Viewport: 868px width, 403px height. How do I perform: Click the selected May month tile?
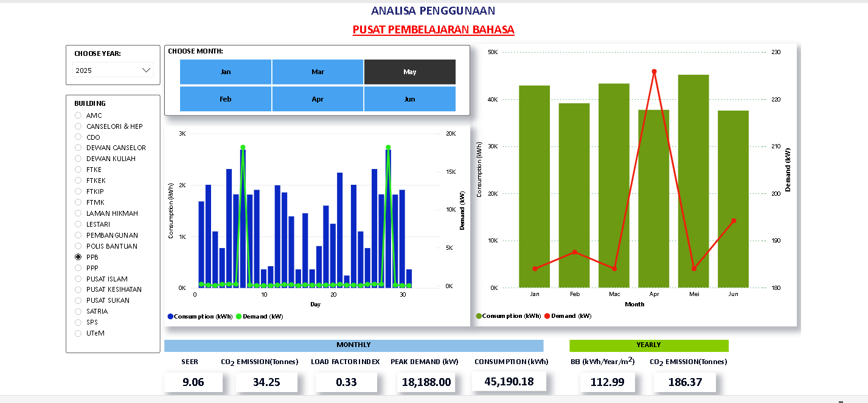pos(409,72)
